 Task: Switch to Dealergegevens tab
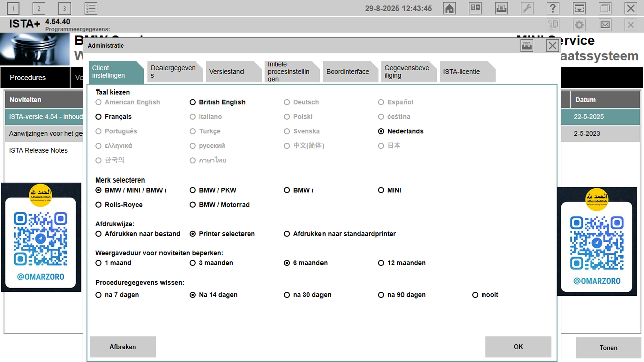(x=176, y=72)
